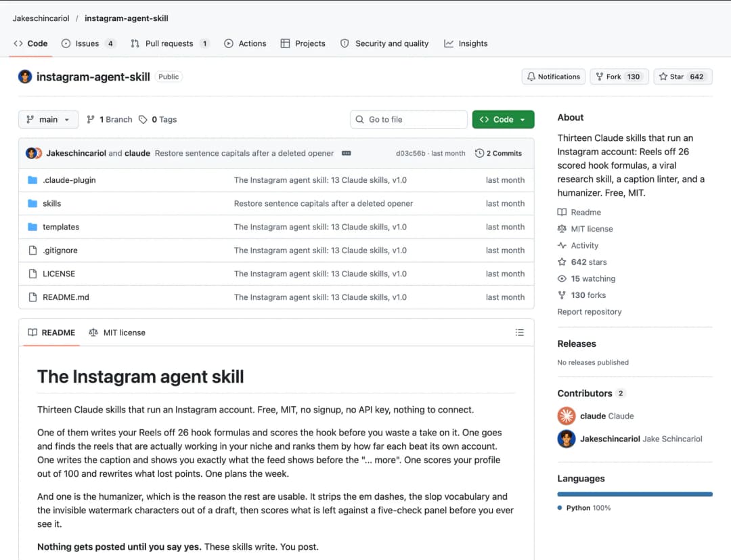This screenshot has height=560, width=731.
Task: Open Jakeschincariol contributor profile in sidebar
Action: click(x=641, y=439)
